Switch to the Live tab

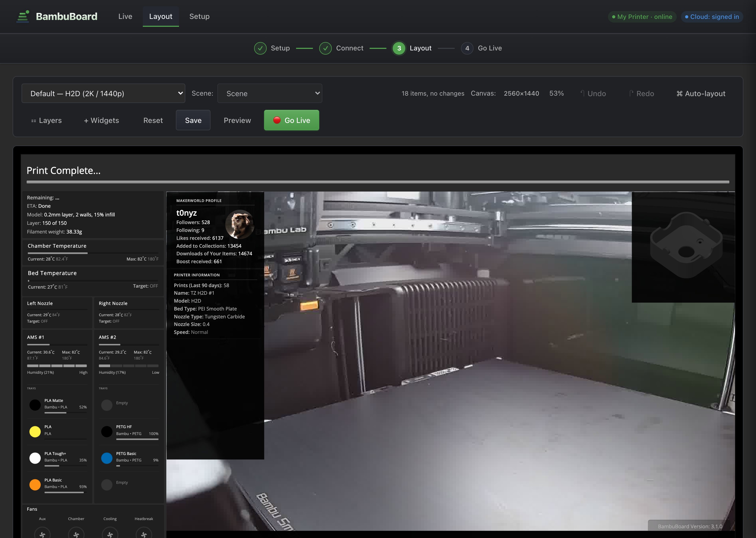click(125, 16)
